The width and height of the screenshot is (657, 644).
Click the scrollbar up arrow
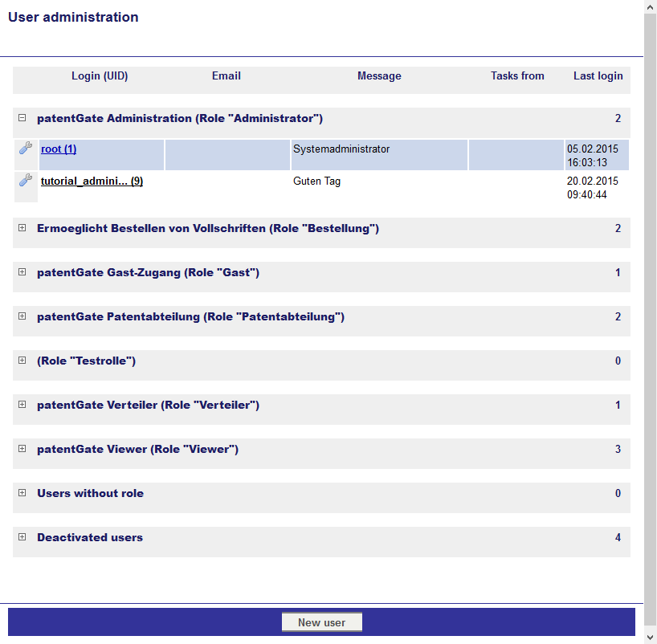click(x=651, y=6)
